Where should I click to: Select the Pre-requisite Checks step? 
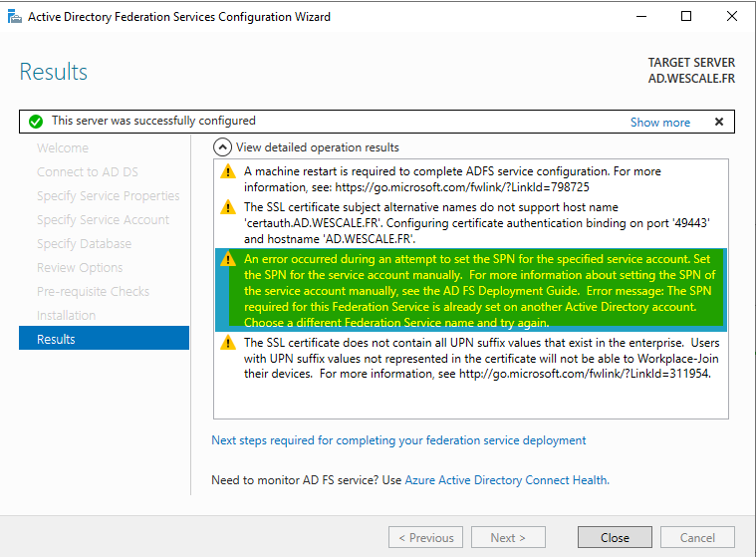tap(93, 291)
